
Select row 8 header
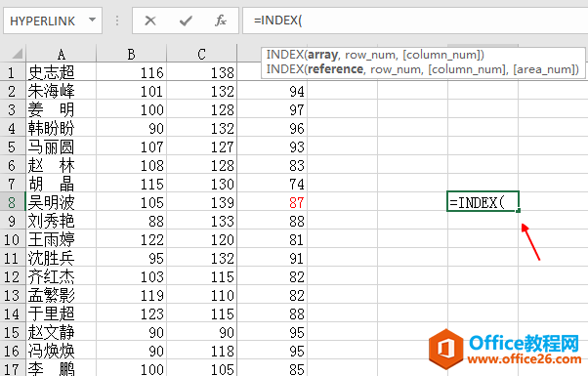[x=13, y=202]
